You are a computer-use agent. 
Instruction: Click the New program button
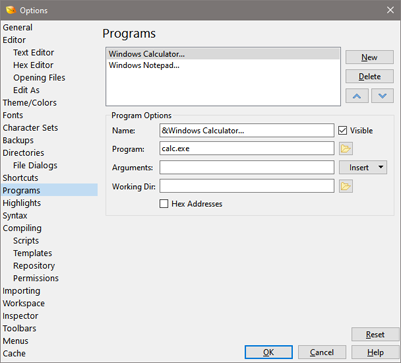pos(369,57)
